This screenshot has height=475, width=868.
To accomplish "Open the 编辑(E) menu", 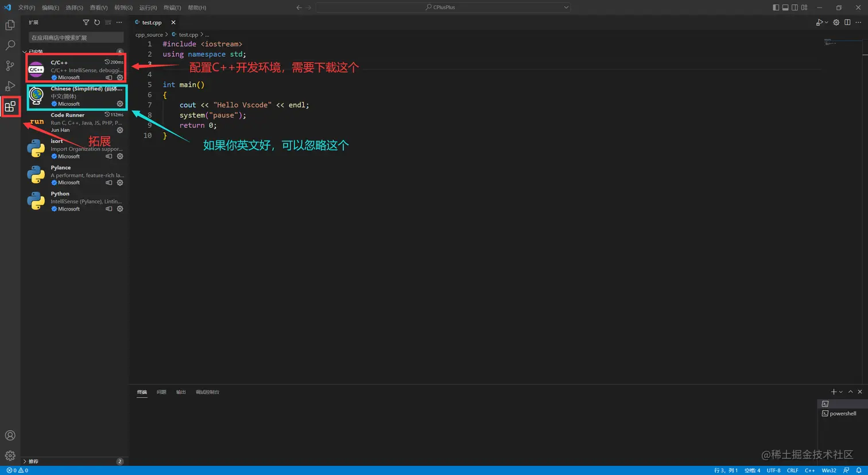I will [51, 7].
